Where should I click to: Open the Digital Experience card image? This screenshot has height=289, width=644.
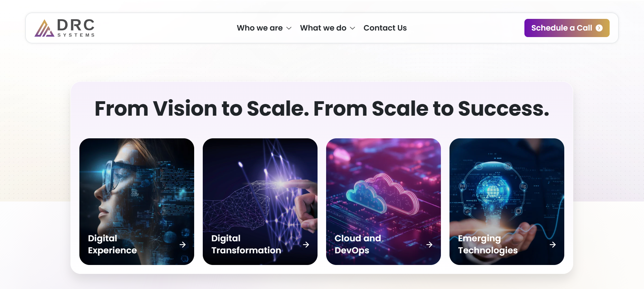pos(136,185)
